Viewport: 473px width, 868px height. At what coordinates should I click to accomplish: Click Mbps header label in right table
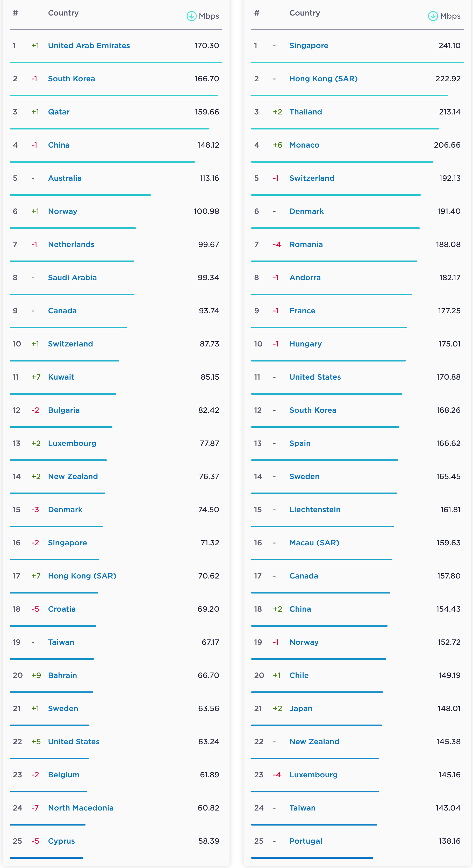click(450, 16)
